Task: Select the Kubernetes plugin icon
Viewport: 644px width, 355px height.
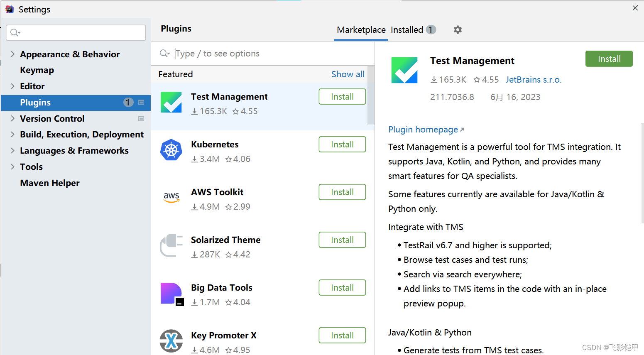Action: point(171,150)
